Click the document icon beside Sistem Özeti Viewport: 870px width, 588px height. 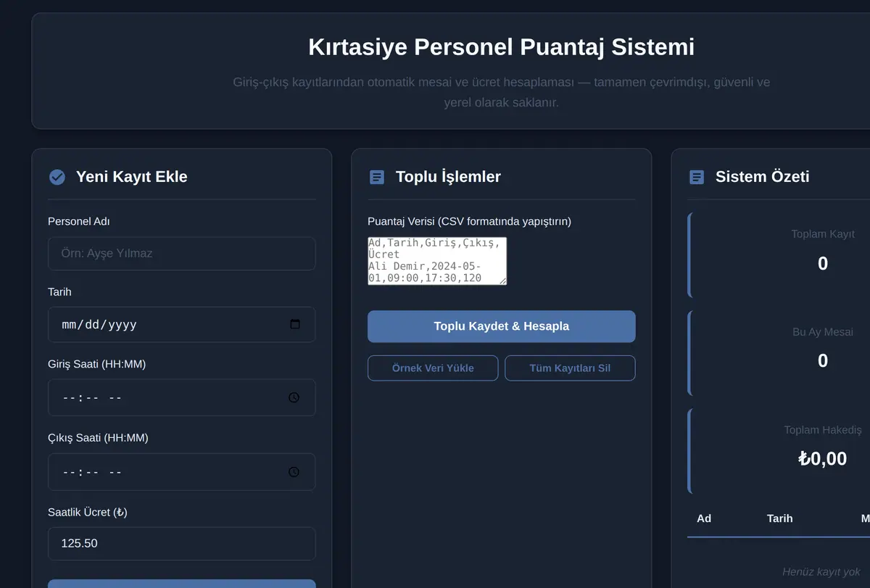(696, 177)
